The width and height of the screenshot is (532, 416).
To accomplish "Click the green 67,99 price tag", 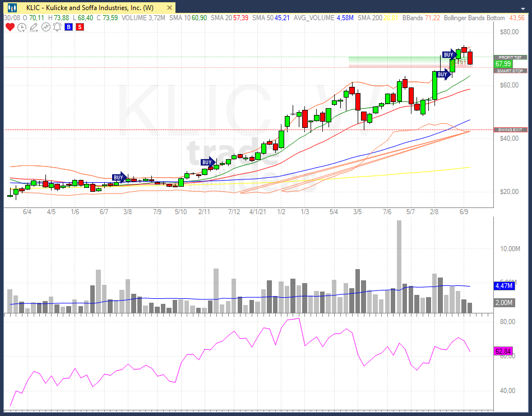I will (503, 64).
